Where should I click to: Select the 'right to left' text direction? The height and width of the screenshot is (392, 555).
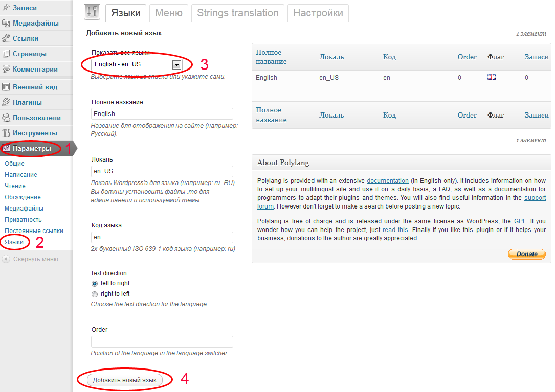click(x=94, y=294)
